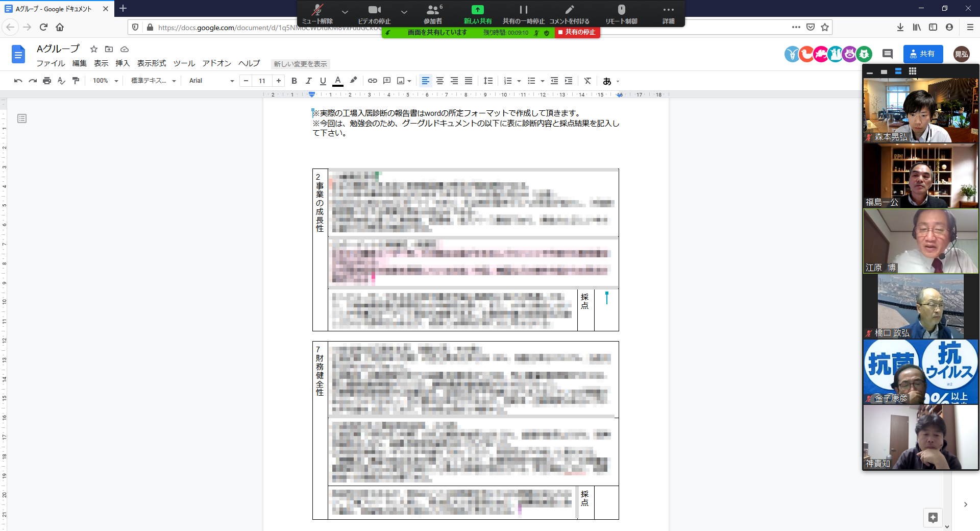Click the undo icon in Docs toolbar

[18, 81]
